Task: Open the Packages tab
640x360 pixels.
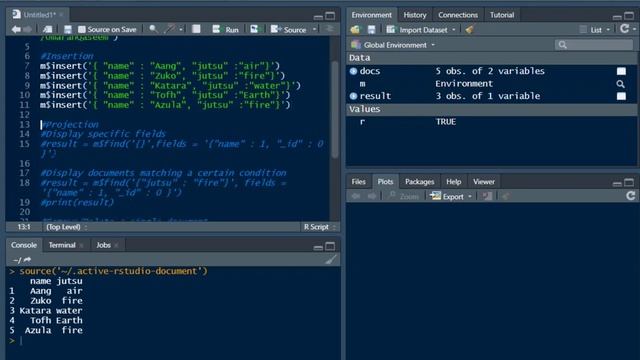Action: (419, 182)
